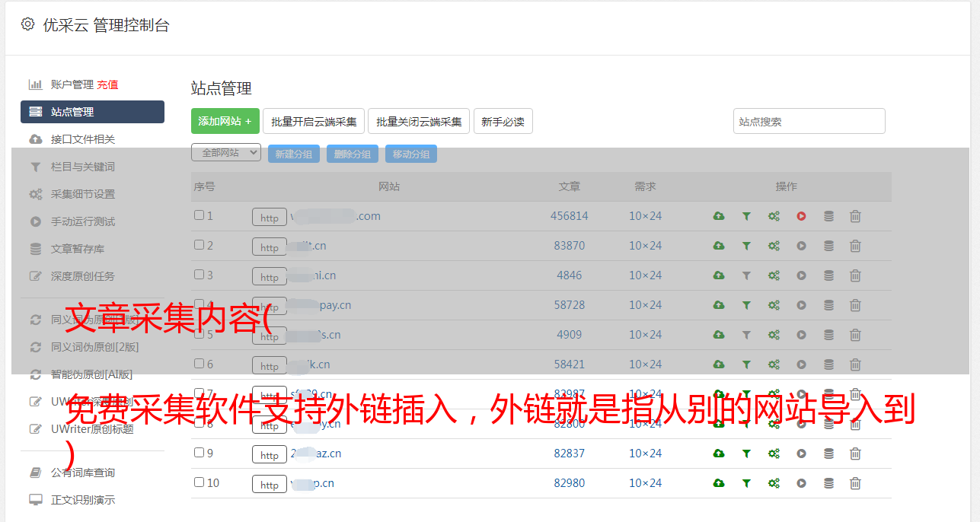Delete site 1 using its trash icon
The height and width of the screenshot is (522, 980).
point(855,216)
